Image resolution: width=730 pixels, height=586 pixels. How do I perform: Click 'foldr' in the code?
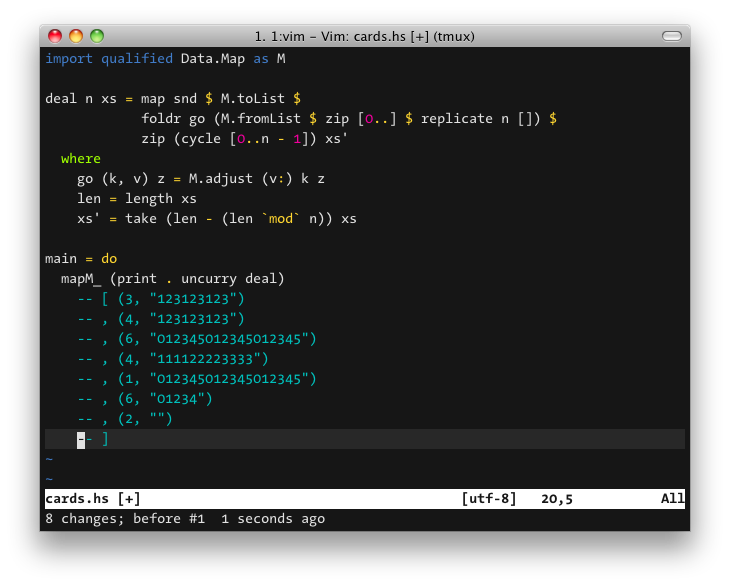click(161, 119)
